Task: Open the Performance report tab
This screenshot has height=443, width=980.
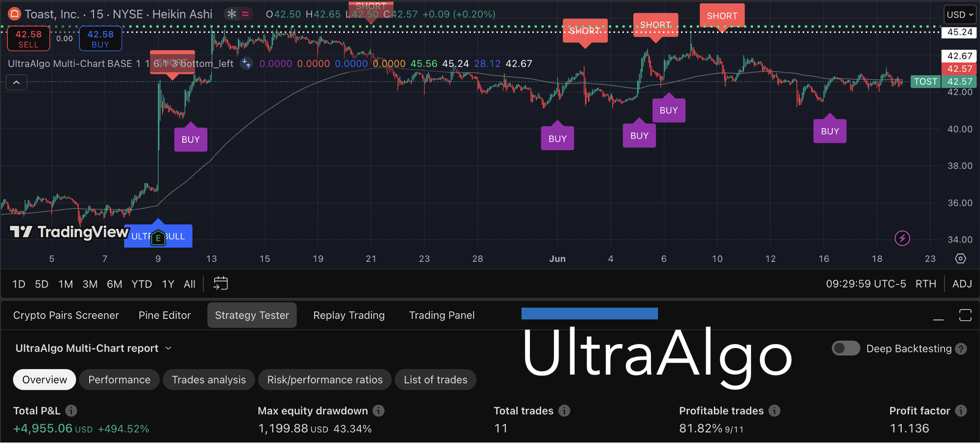Action: point(119,380)
